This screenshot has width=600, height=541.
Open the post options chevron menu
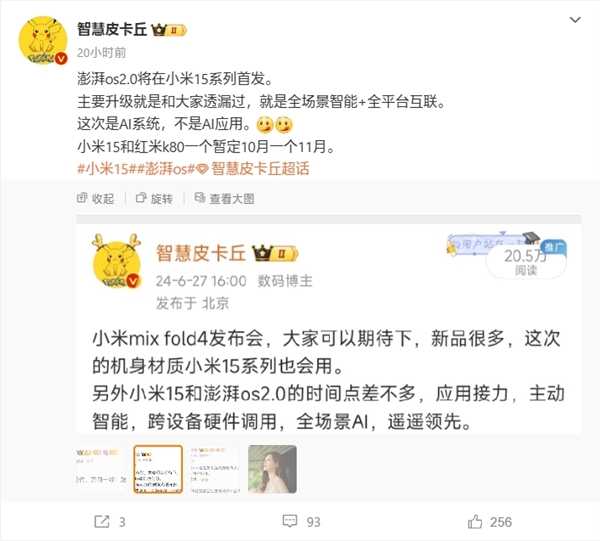click(575, 20)
